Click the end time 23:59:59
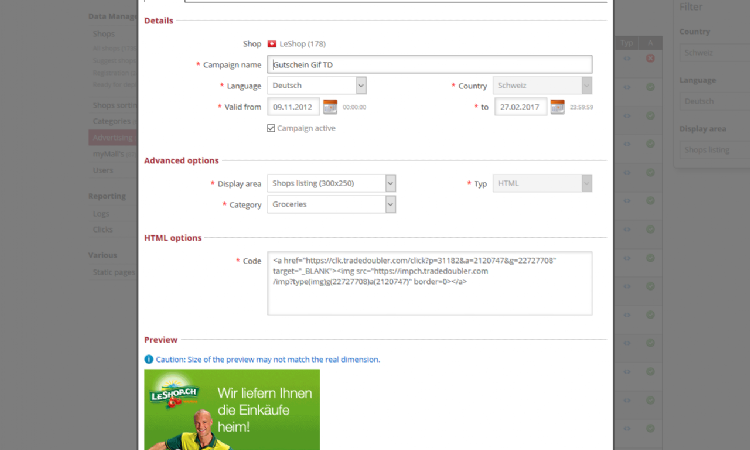The width and height of the screenshot is (750, 450). pos(581,107)
